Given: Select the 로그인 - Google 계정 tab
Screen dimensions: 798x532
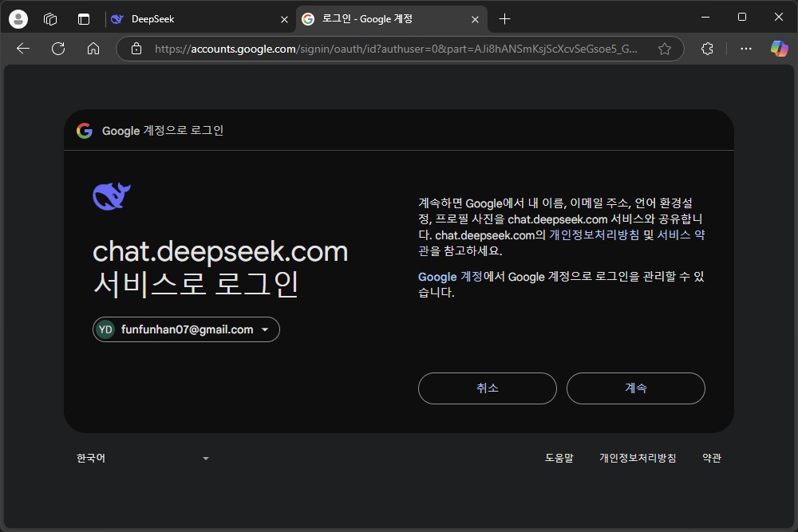Looking at the screenshot, I should (x=392, y=19).
